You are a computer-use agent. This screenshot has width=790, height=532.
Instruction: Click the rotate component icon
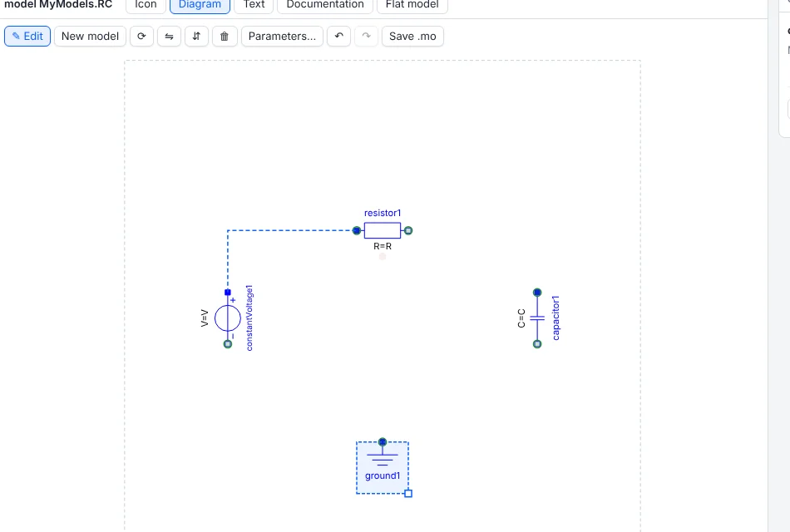(141, 37)
